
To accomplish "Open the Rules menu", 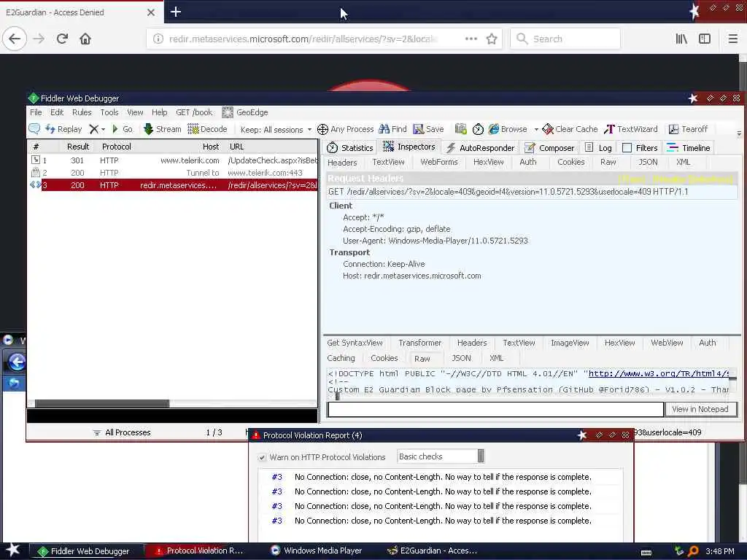I will point(82,112).
